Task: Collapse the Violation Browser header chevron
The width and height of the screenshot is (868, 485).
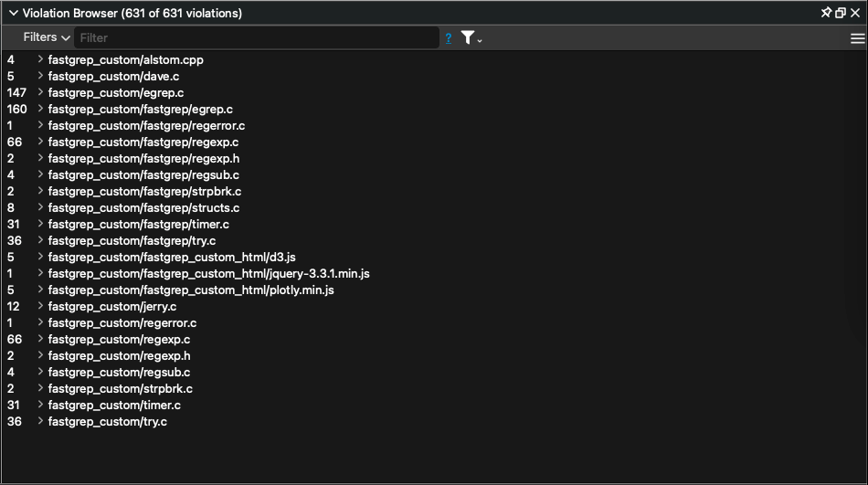Action: 14,13
